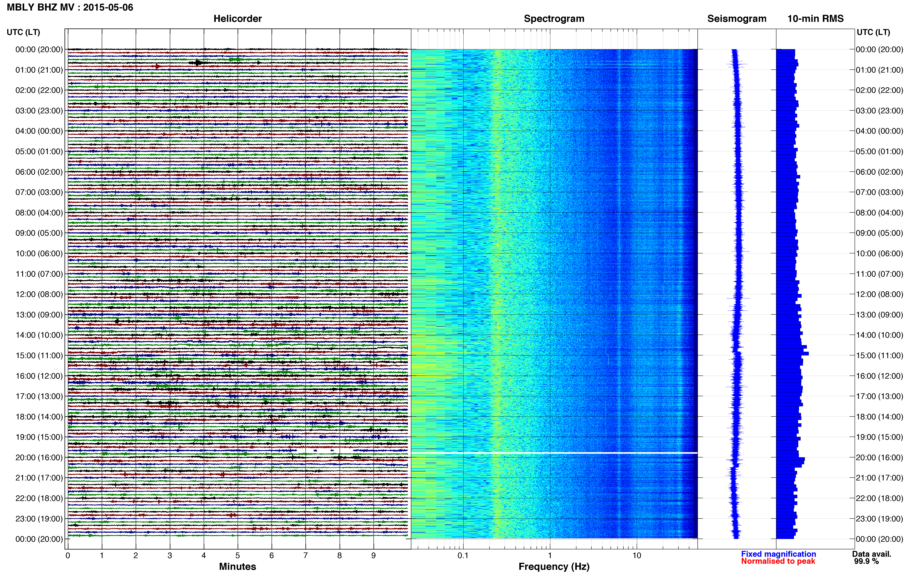Click the left '14:00 (10:00)' time label
Screen dimensions: 924x578
click(x=39, y=335)
